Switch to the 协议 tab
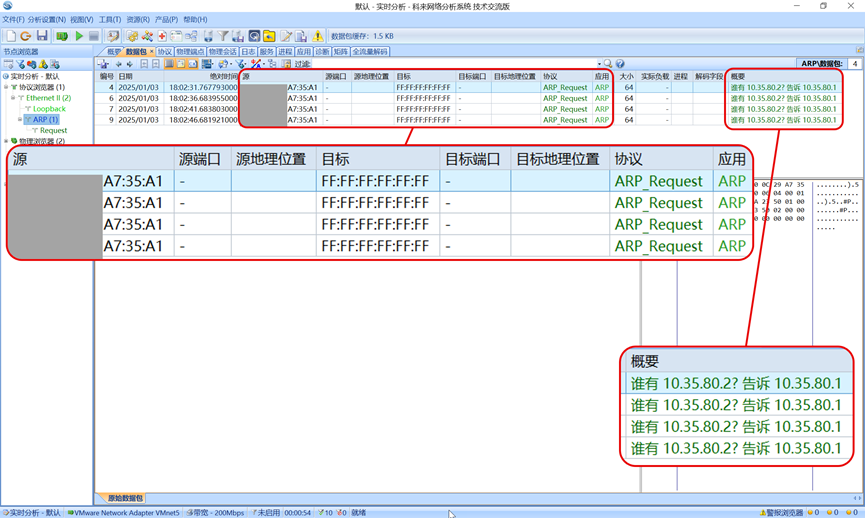 coord(164,51)
